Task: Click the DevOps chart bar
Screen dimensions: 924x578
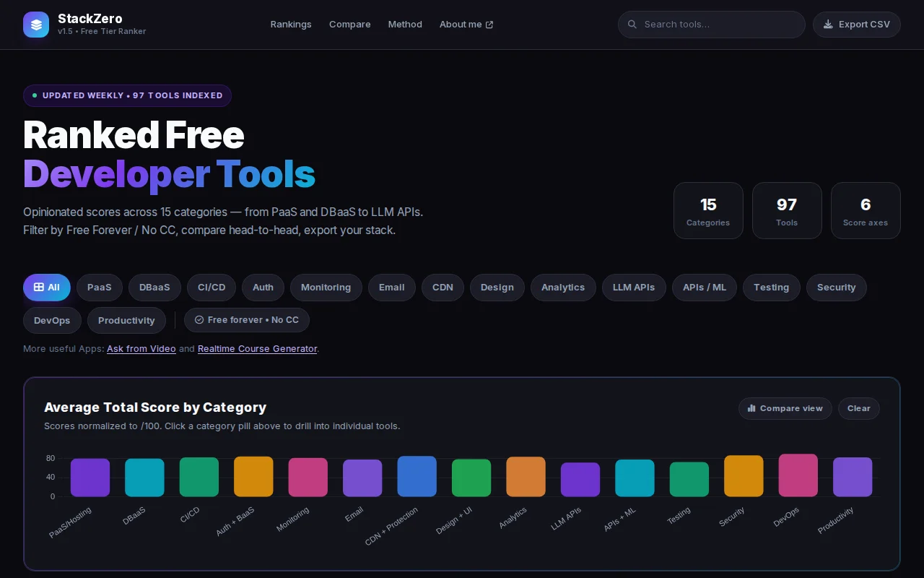Action: click(x=798, y=475)
